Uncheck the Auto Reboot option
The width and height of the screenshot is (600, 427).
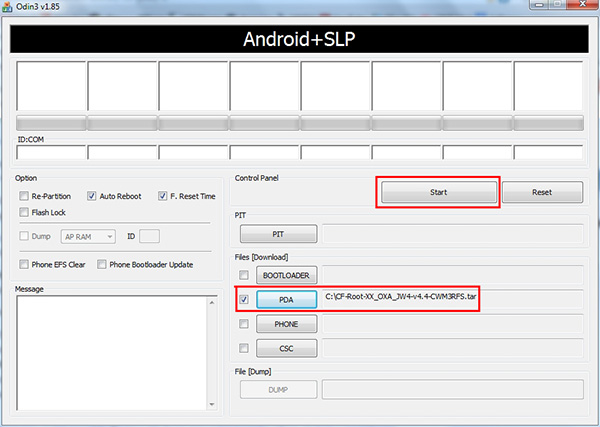pos(91,196)
